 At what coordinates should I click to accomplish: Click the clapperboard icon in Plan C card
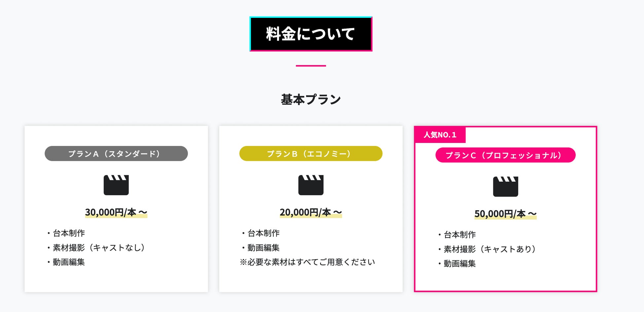point(505,187)
